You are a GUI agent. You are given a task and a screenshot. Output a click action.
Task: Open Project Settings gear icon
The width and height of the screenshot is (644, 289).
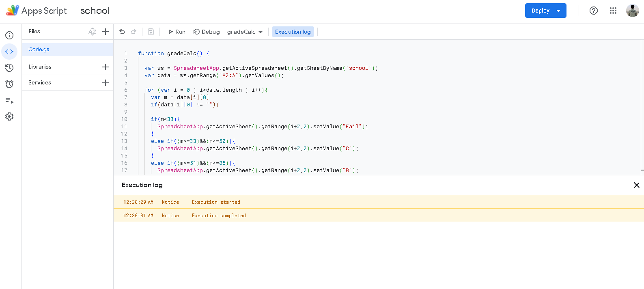9,116
